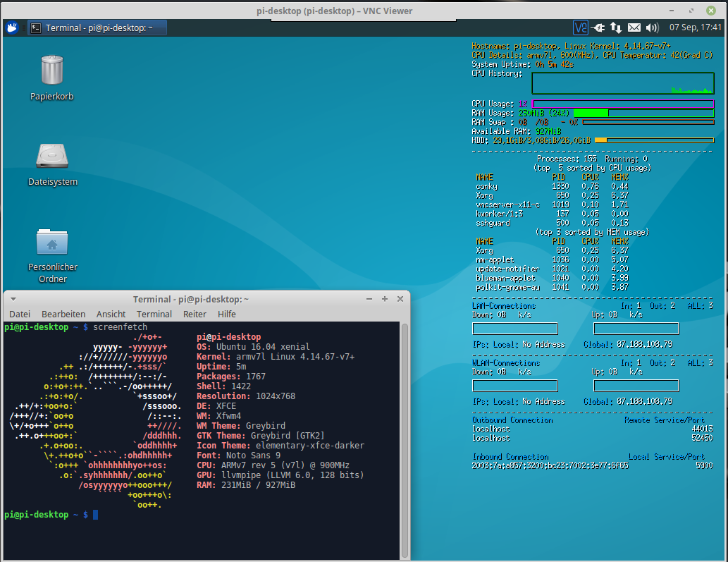Open the Reiter menu

pyautogui.click(x=195, y=314)
